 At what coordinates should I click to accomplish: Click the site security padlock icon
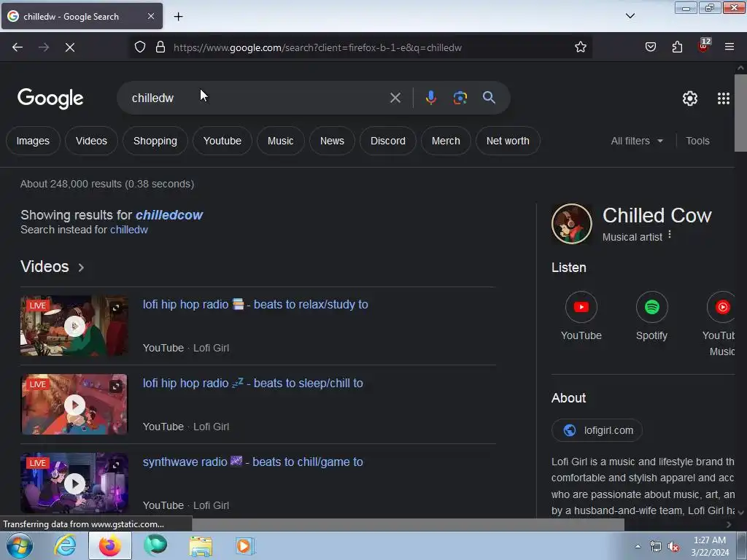tap(160, 47)
